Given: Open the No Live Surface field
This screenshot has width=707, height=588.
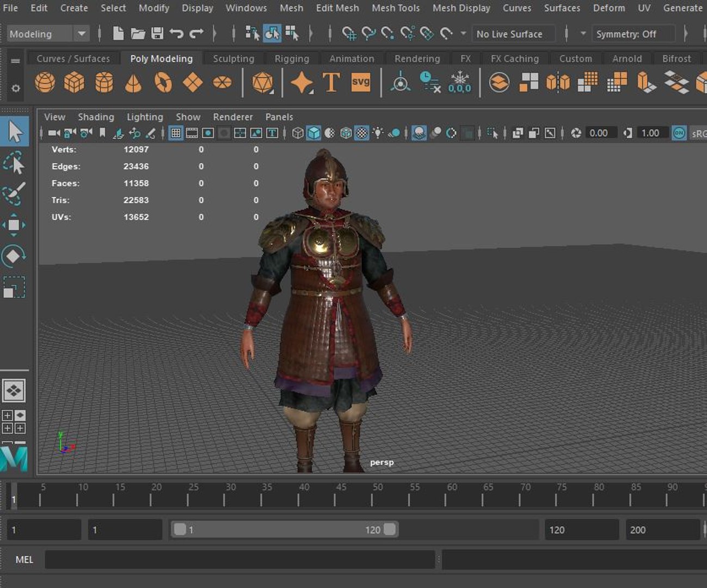Looking at the screenshot, I should coord(513,34).
